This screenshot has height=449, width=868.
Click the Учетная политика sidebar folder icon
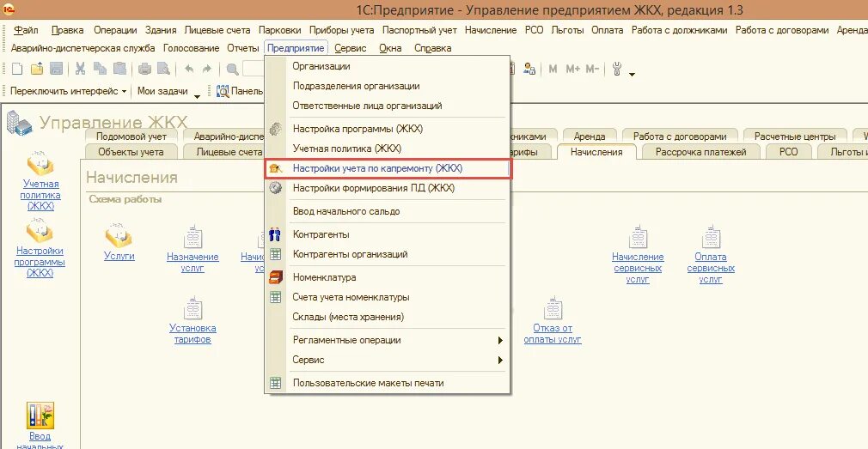pos(40,163)
